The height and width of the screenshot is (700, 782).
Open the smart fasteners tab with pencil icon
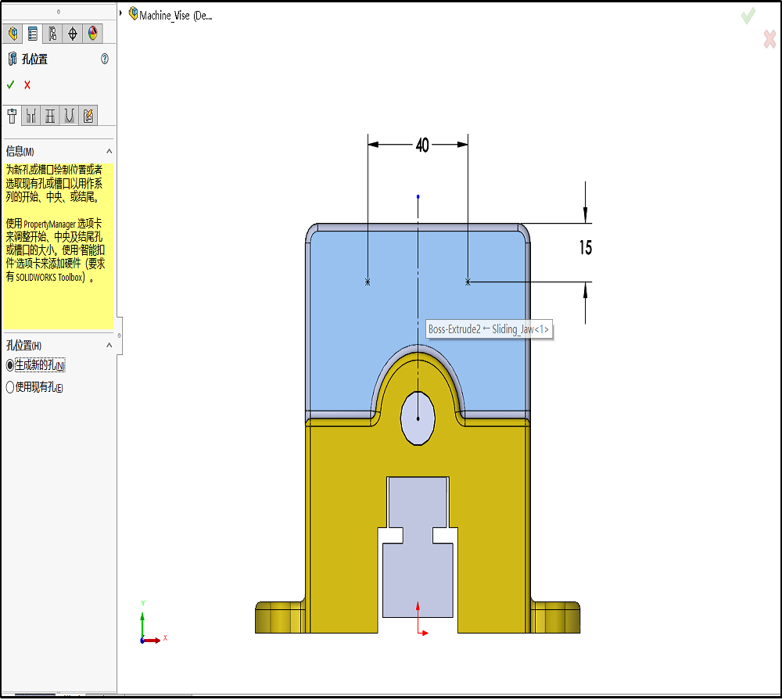tap(88, 116)
